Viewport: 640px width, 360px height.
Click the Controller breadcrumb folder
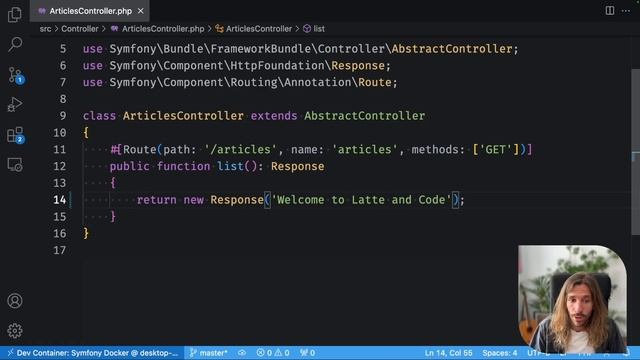[80, 29]
